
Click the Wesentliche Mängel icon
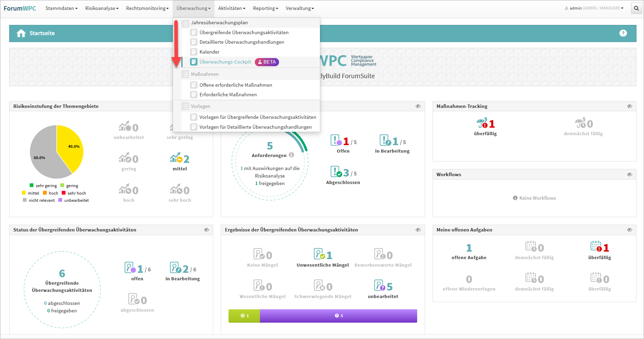[259, 285]
